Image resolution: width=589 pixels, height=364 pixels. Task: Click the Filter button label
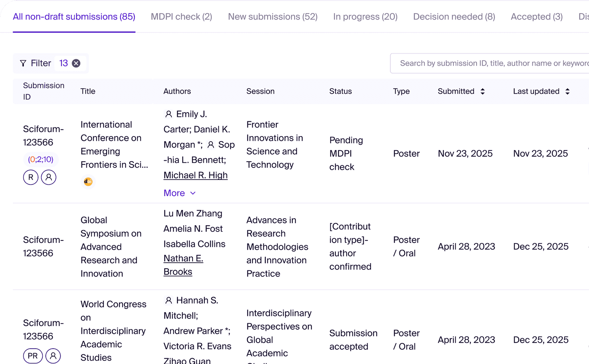[41, 63]
